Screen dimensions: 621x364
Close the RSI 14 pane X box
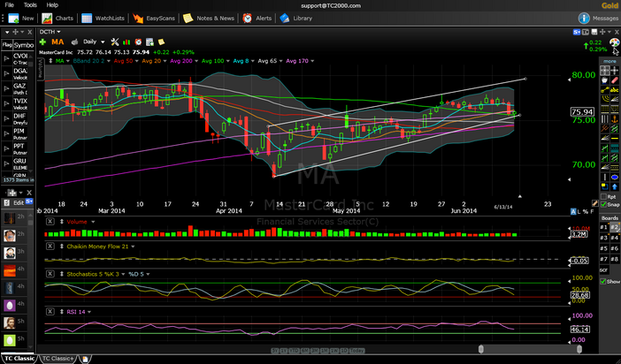(50, 312)
